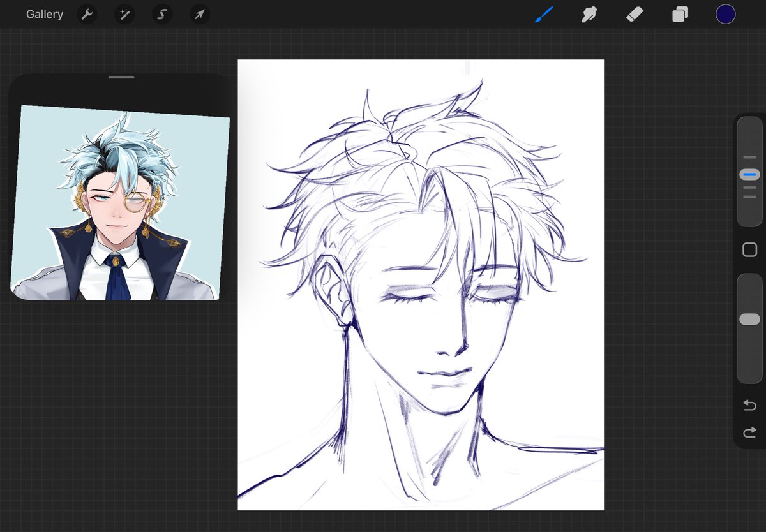Redo the last undone stroke
The width and height of the screenshot is (766, 532).
point(749,432)
